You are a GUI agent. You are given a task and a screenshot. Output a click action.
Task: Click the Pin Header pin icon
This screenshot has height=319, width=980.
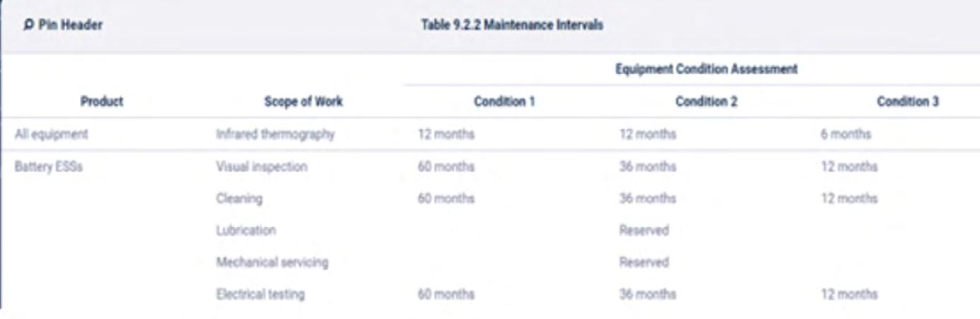point(28,25)
